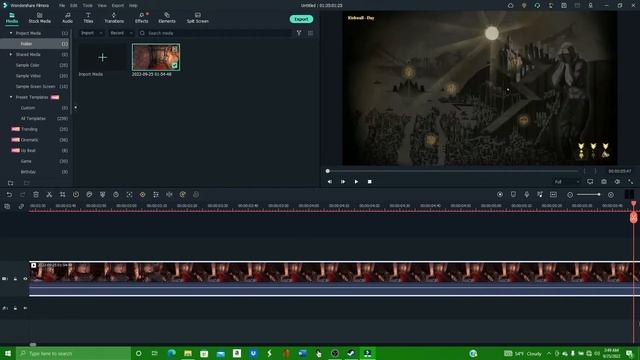Click the add track icon left of ruler
This screenshot has height=360, width=640.
tap(7, 207)
